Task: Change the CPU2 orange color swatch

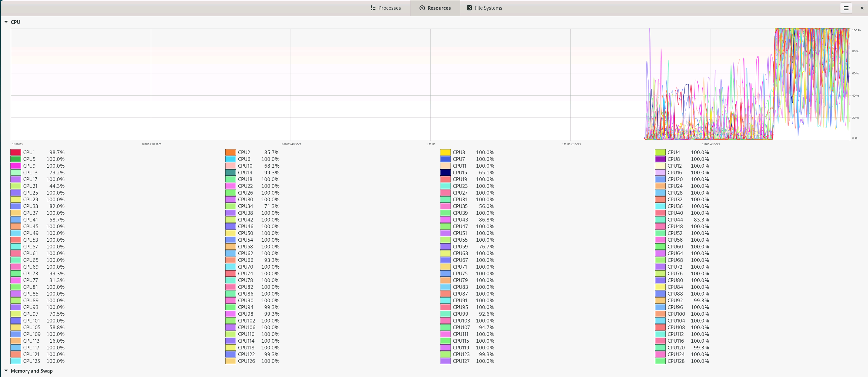Action: click(x=231, y=152)
